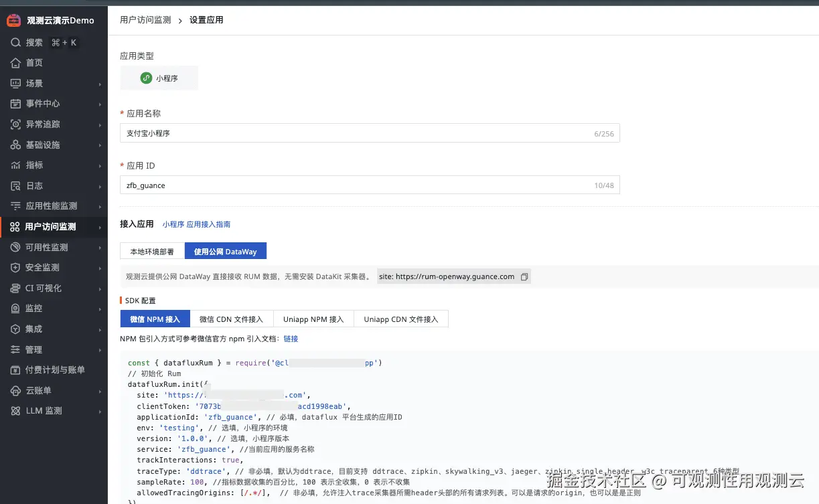
Task: Expand the 可用性监测 menu arrow
Action: coord(100,248)
